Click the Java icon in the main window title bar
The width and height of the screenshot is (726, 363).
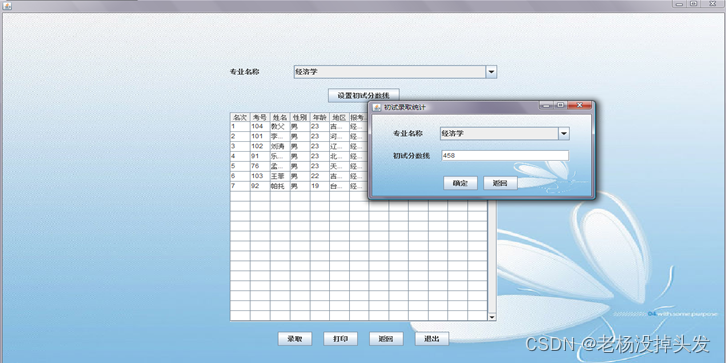pos(7,6)
